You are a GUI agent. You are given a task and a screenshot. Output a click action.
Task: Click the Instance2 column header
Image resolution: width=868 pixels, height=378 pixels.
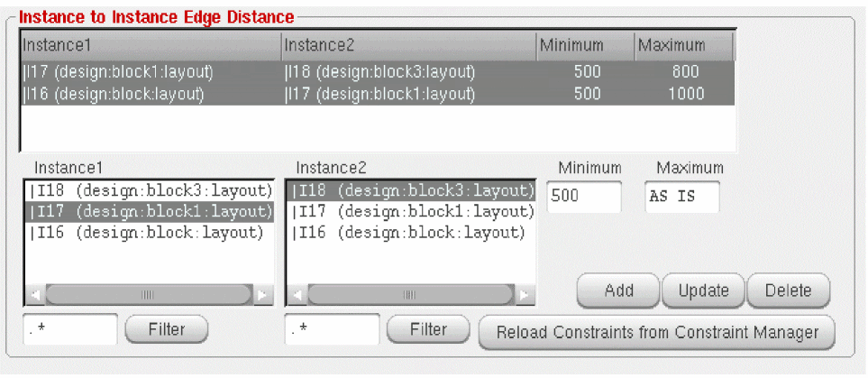tap(408, 46)
